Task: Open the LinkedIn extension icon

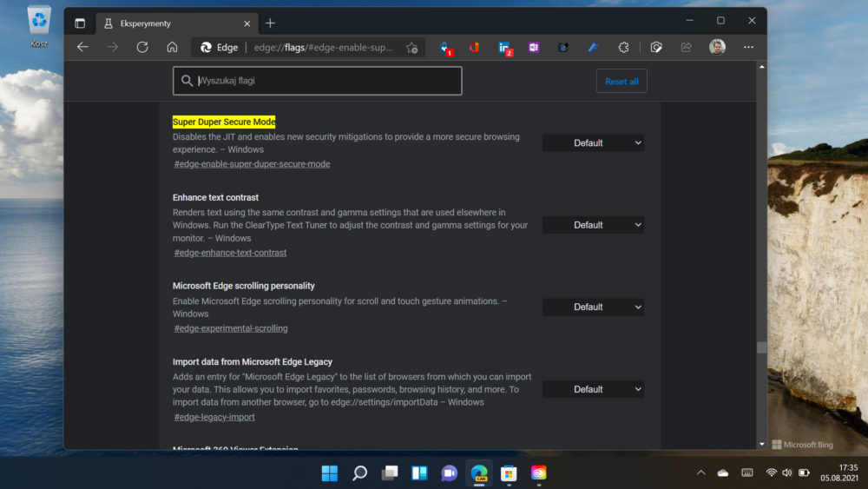Action: (x=505, y=48)
